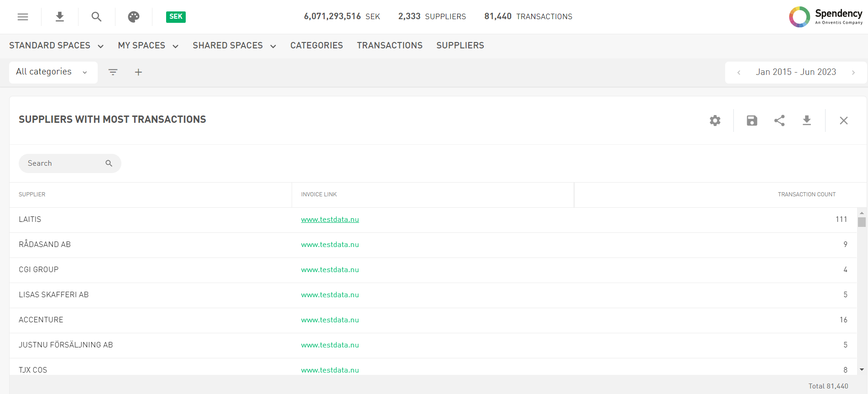
Task: Open the All categories dropdown
Action: coord(53,72)
